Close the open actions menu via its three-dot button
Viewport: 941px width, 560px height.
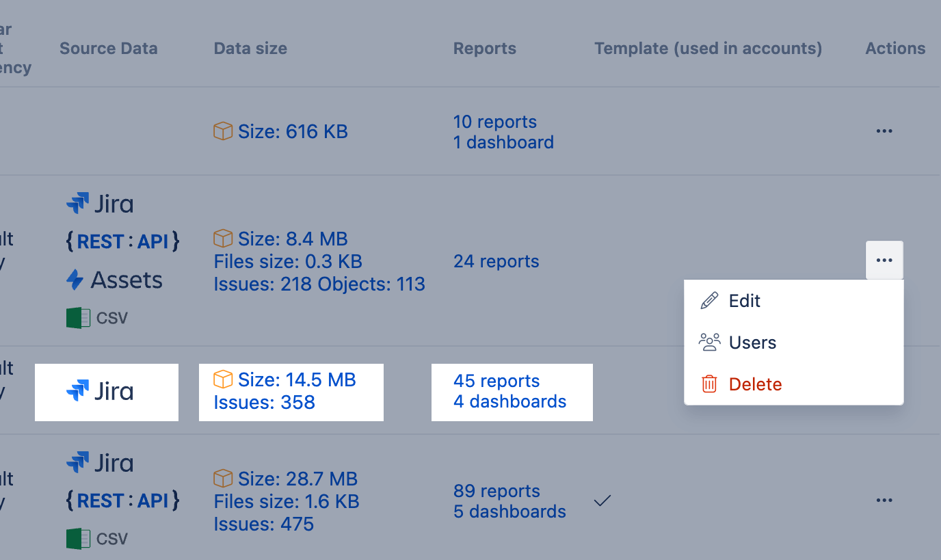pyautogui.click(x=884, y=261)
